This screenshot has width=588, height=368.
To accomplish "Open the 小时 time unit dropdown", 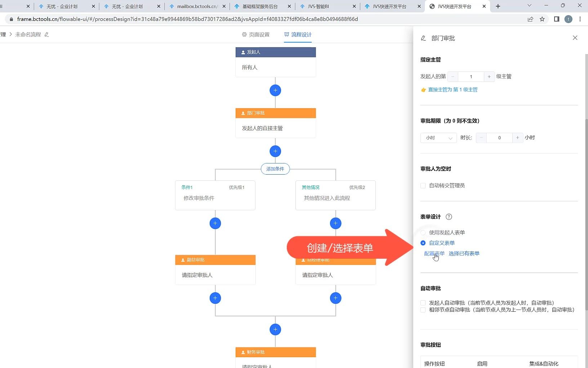I will click(438, 138).
